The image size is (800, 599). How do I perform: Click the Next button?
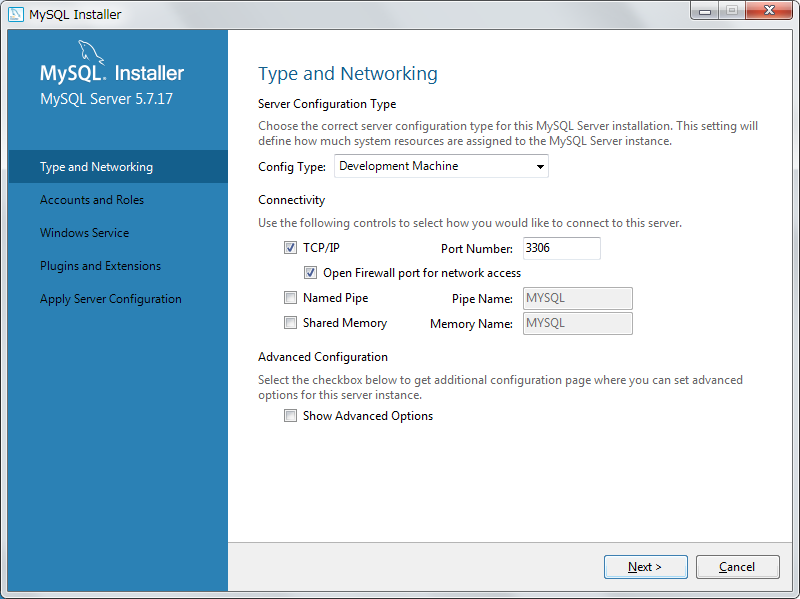click(x=645, y=567)
